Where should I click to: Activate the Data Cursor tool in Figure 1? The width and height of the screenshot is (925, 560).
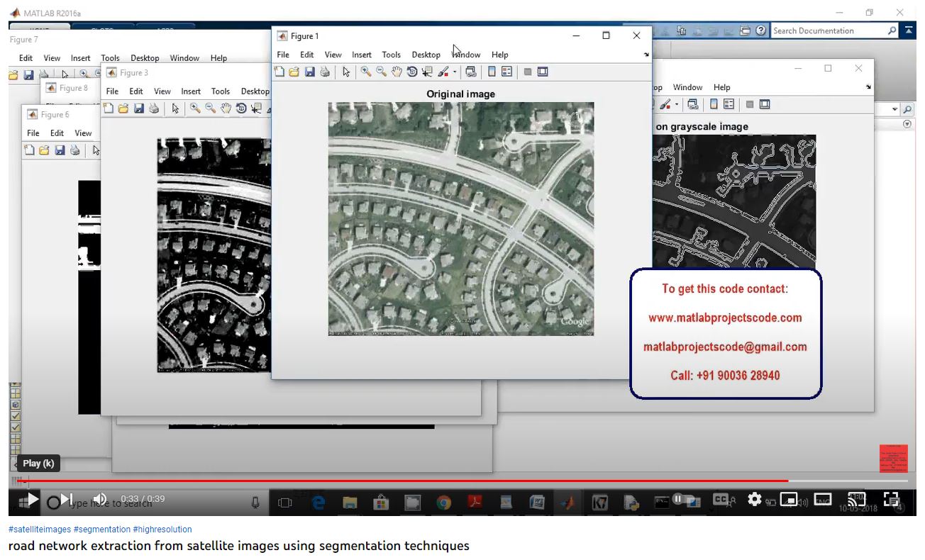427,72
